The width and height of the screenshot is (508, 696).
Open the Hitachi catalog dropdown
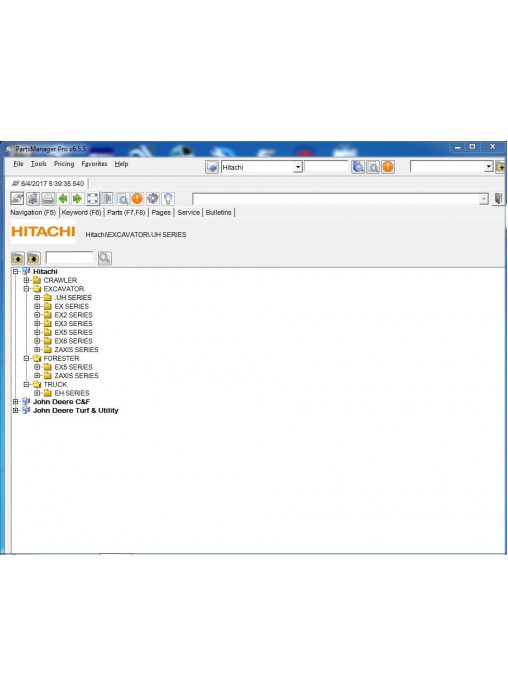coord(298,167)
